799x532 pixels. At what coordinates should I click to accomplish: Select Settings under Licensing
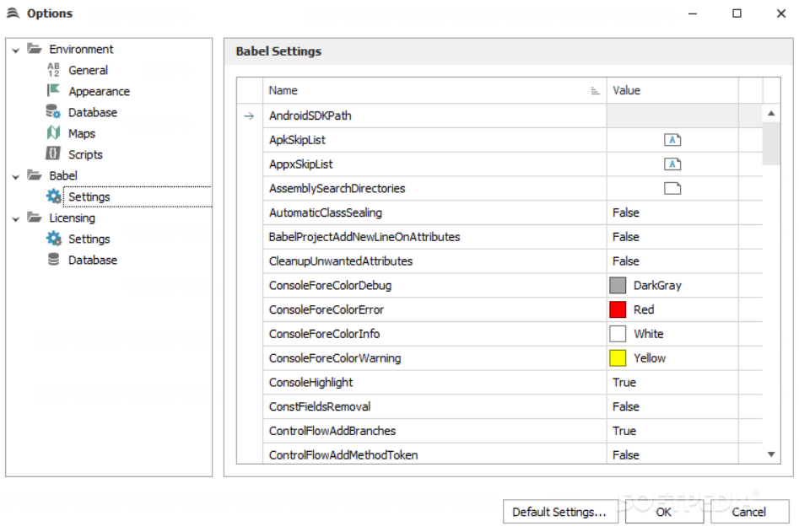89,239
